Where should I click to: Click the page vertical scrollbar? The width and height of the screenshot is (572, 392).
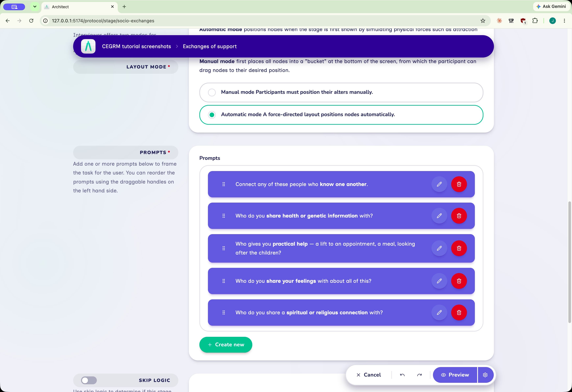coord(569,262)
